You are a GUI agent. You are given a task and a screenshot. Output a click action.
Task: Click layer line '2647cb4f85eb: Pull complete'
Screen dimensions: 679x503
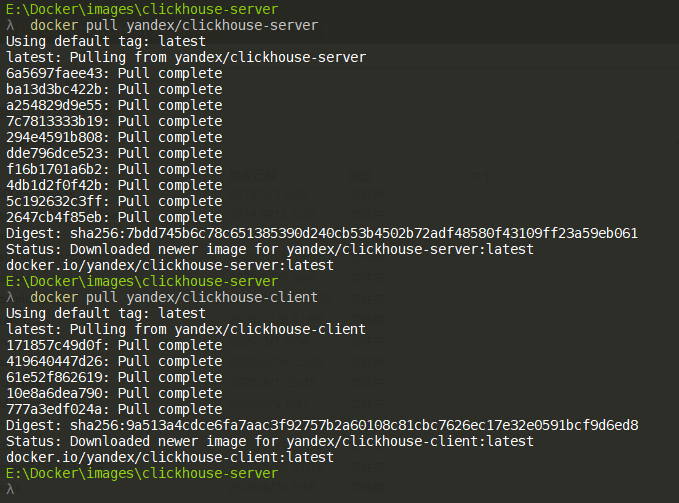click(114, 218)
